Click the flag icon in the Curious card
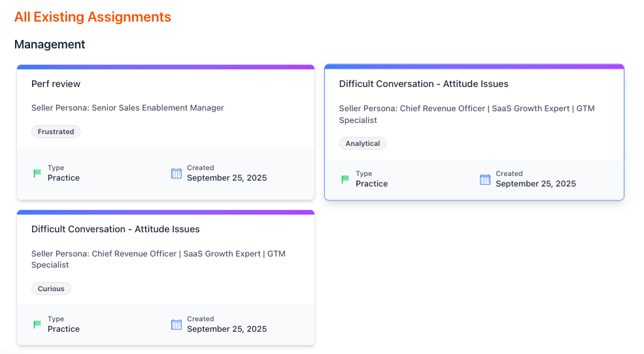Screen dimensions: 644x354 click(x=37, y=325)
